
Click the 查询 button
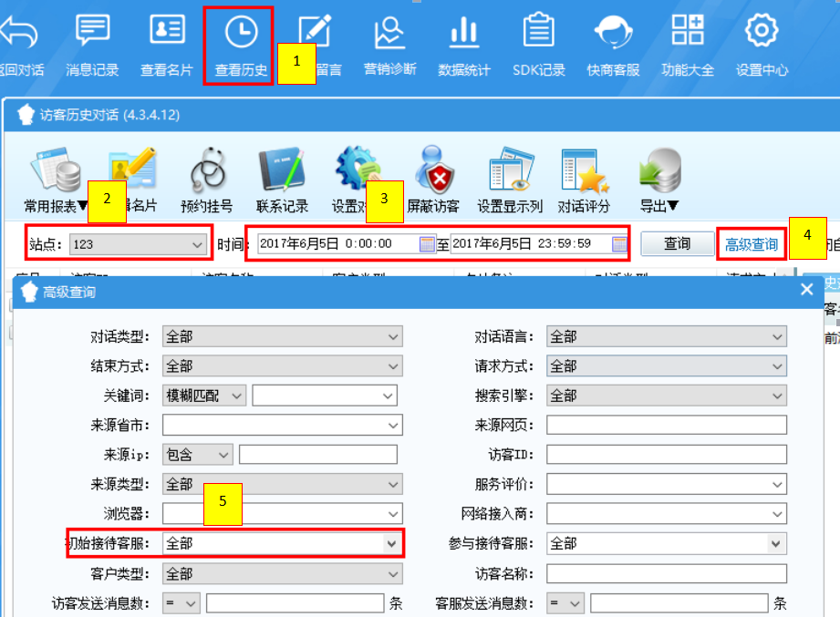click(677, 243)
